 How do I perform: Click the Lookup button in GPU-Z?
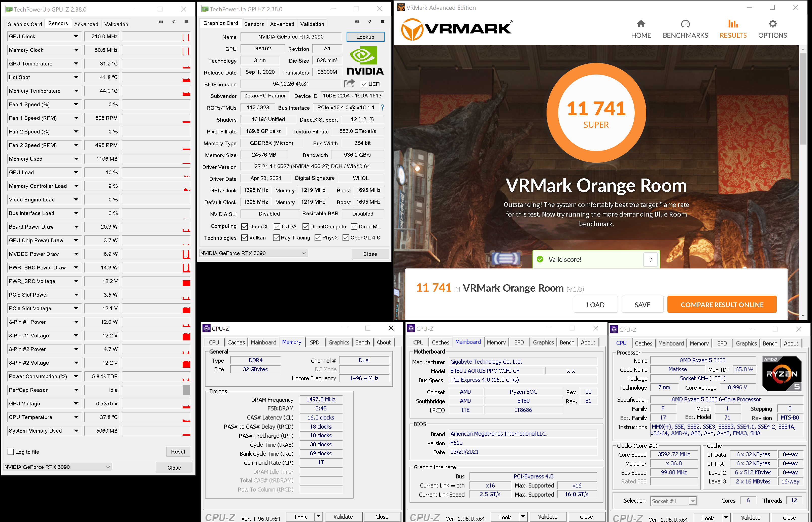tap(365, 37)
